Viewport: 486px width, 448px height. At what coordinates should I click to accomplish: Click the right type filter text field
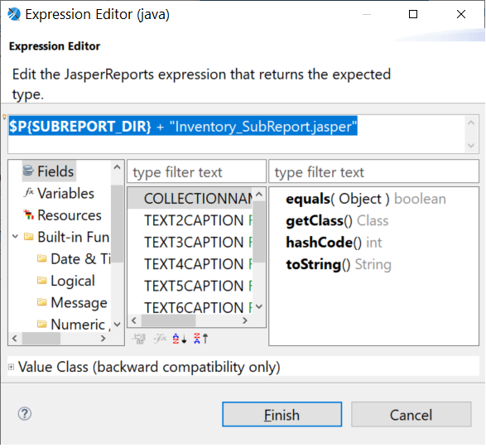(x=373, y=171)
